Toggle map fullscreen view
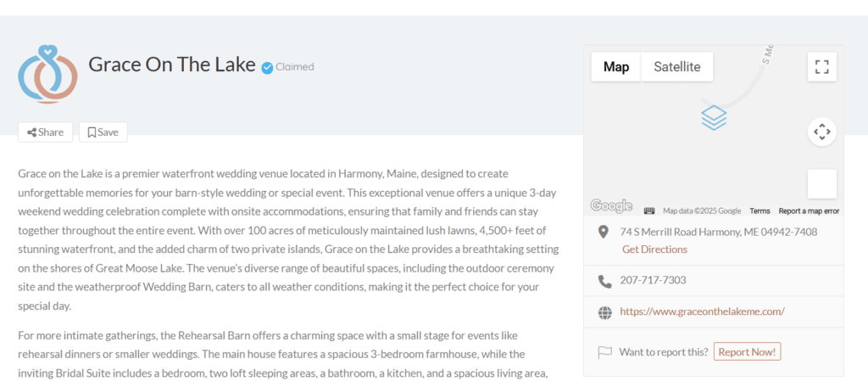The height and width of the screenshot is (387, 868). 821,67
